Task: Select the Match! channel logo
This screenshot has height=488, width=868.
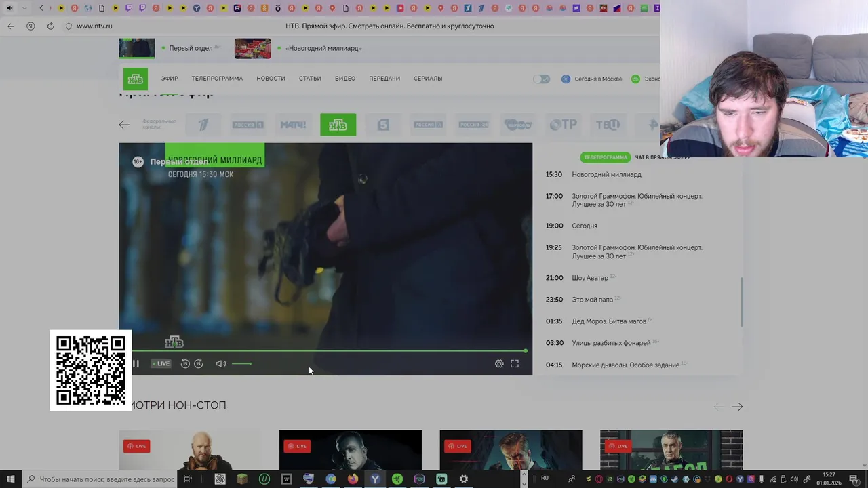Action: [x=293, y=125]
